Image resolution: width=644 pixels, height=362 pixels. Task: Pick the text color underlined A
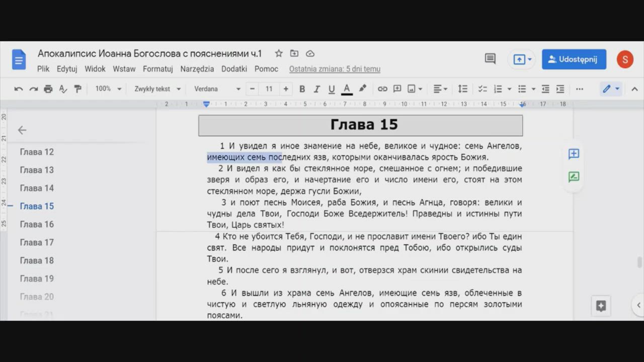pyautogui.click(x=347, y=89)
